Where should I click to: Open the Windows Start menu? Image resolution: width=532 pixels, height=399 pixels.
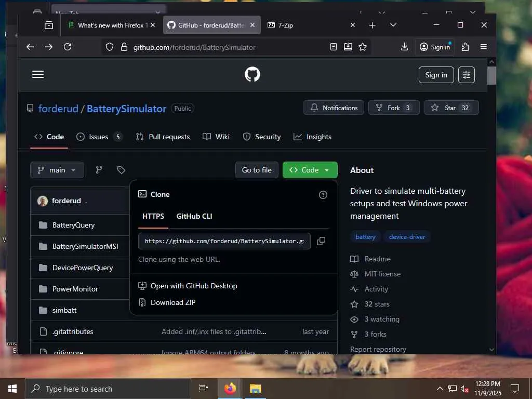[12, 389]
